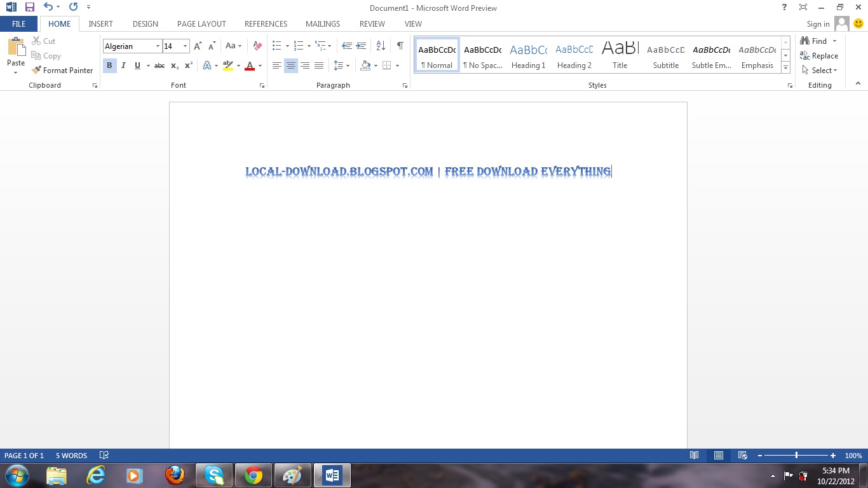The image size is (868, 488).
Task: Increase font size with Grow Font
Action: [x=198, y=46]
